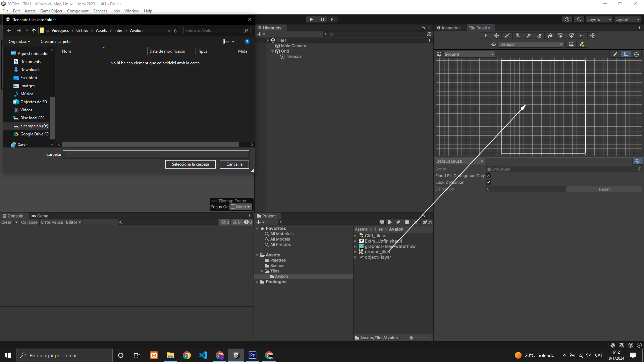The width and height of the screenshot is (644, 362).
Task: Click the Carpeta folder name field
Action: point(156,155)
